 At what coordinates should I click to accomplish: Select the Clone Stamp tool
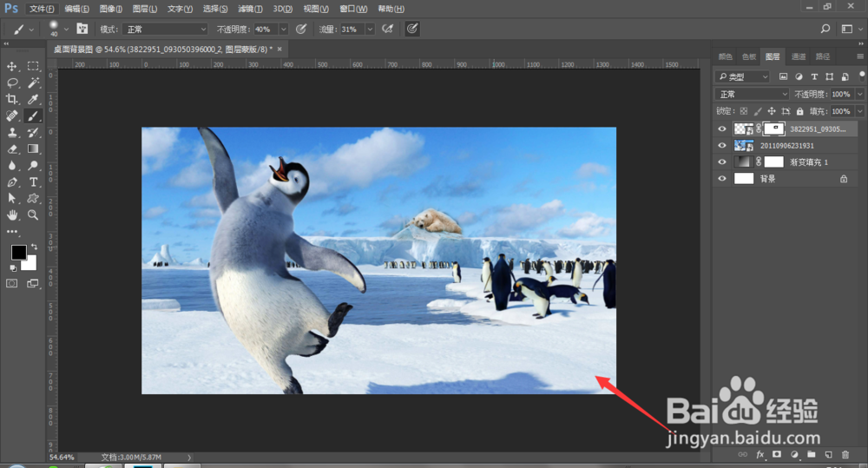click(11, 132)
